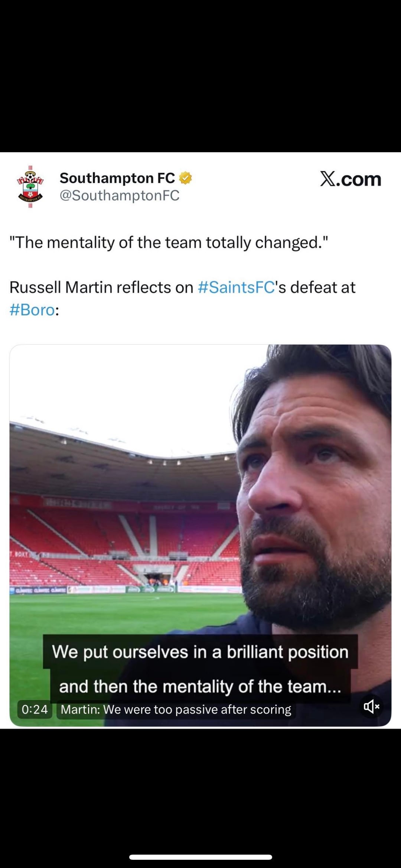Image resolution: width=401 pixels, height=868 pixels.
Task: Click the 0:24 video duration badge
Action: (x=35, y=709)
